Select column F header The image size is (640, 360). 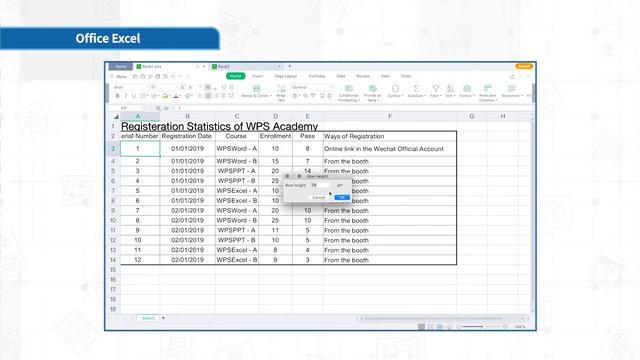(x=390, y=116)
